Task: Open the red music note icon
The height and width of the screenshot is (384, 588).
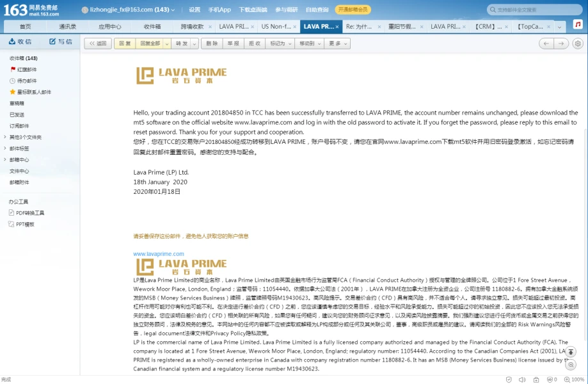Action: click(578, 24)
